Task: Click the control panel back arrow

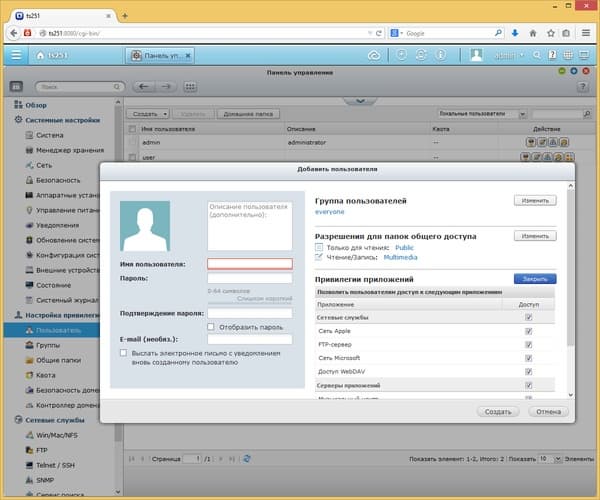Action: click(x=143, y=87)
